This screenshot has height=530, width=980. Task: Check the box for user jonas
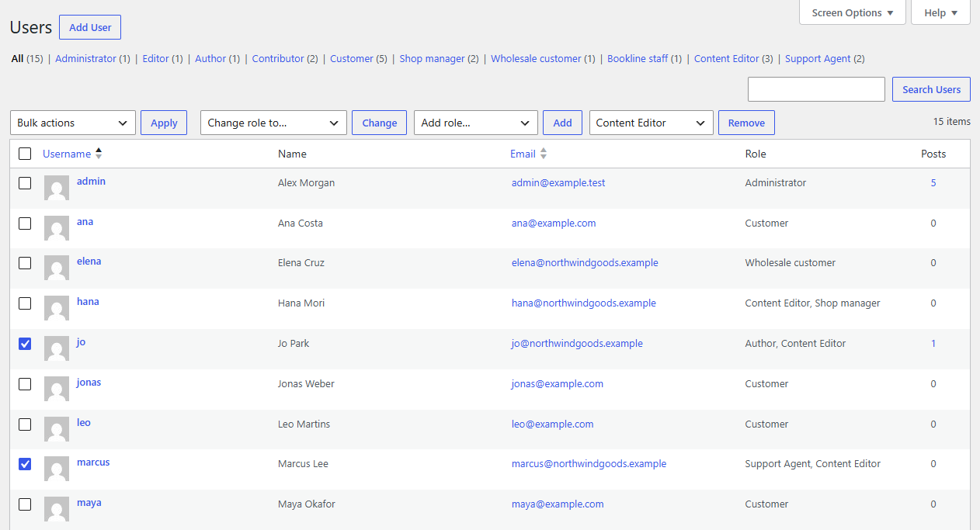pyautogui.click(x=25, y=384)
